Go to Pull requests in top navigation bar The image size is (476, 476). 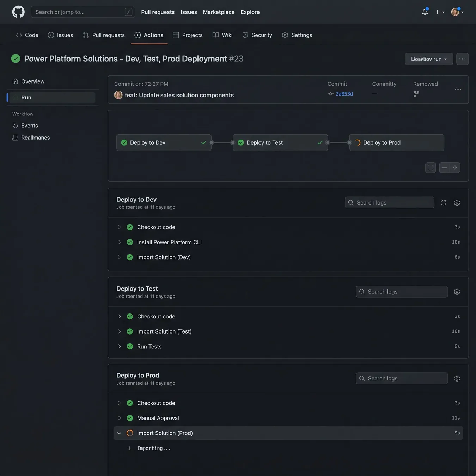point(158,12)
